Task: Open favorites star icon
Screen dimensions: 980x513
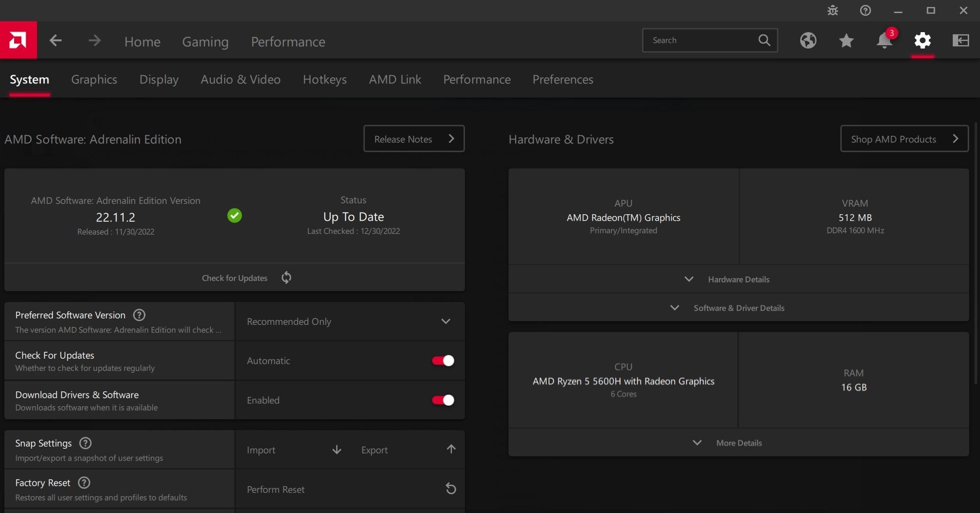Action: click(x=846, y=40)
